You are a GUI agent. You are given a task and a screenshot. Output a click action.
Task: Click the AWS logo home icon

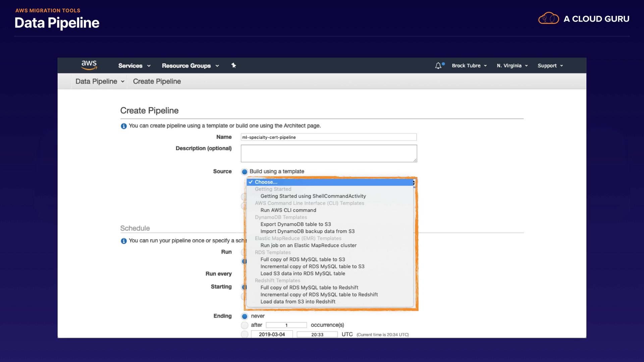tap(89, 65)
